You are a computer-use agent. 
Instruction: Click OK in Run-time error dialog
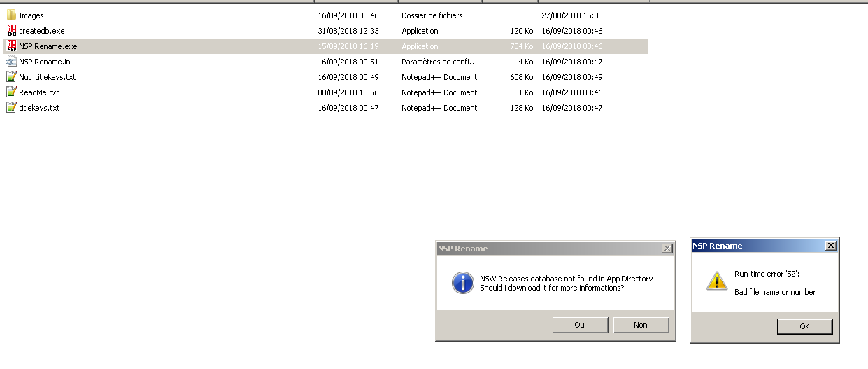pos(804,326)
